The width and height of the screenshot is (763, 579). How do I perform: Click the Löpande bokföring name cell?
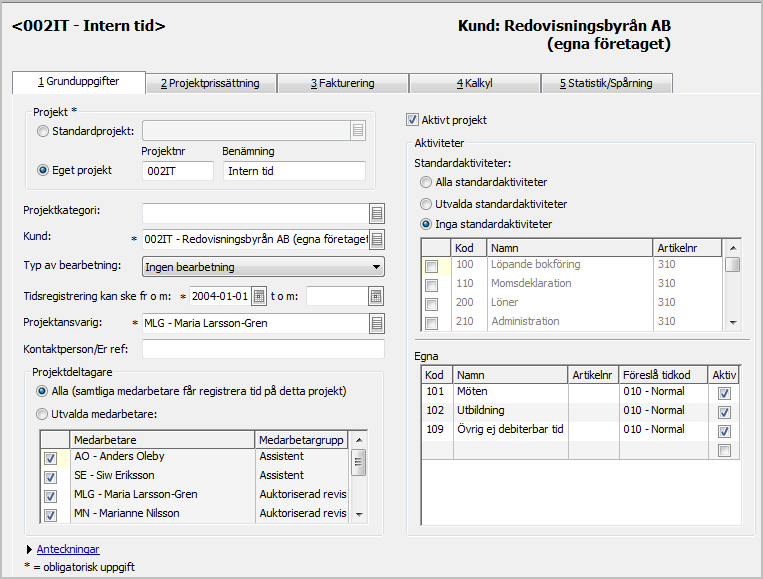pyautogui.click(x=570, y=265)
